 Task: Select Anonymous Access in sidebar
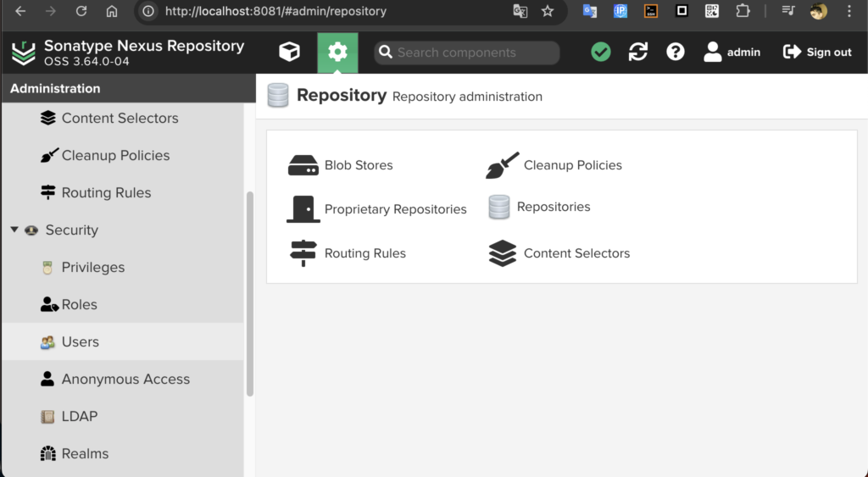(x=125, y=379)
